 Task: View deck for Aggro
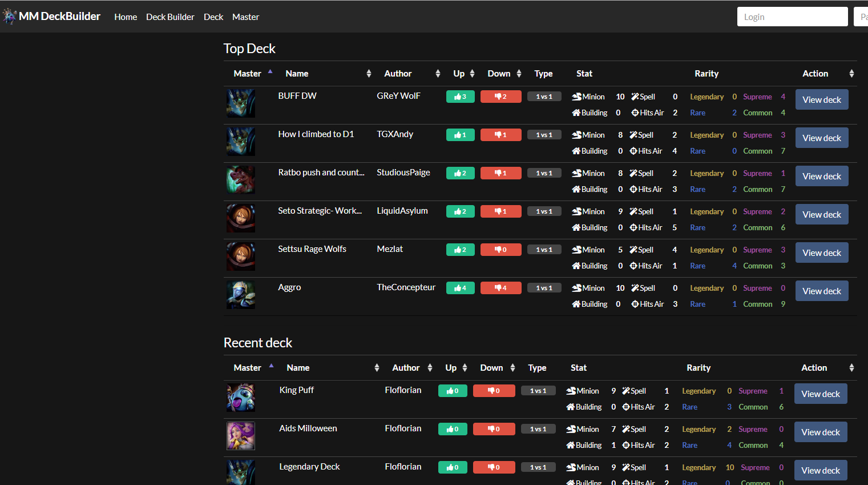point(822,291)
